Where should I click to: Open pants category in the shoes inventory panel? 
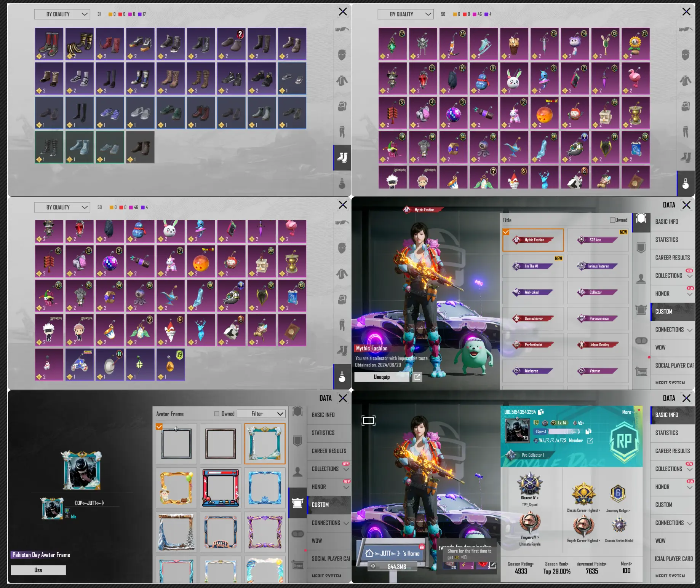click(x=342, y=132)
